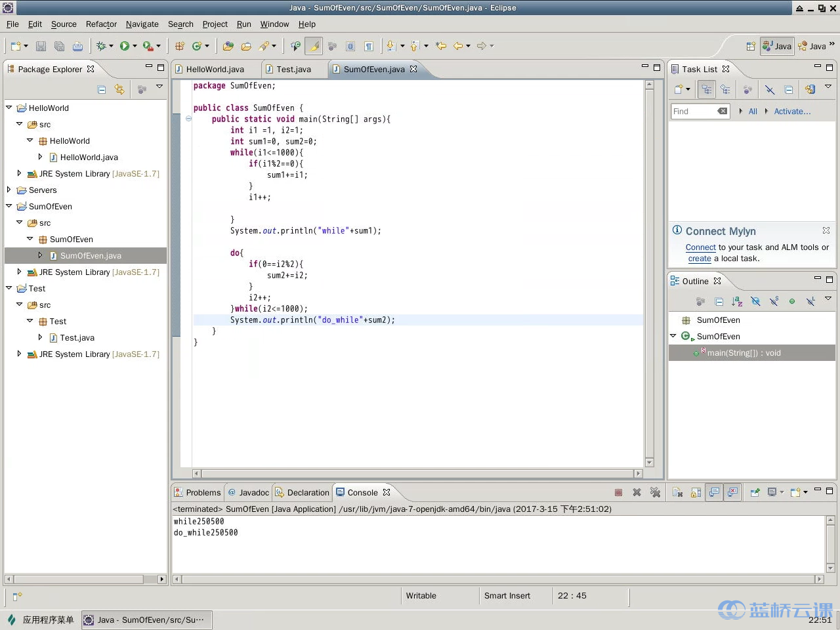Click Collapse All icon in Outline toolbar
Screen dimensions: 840x630
(719, 301)
